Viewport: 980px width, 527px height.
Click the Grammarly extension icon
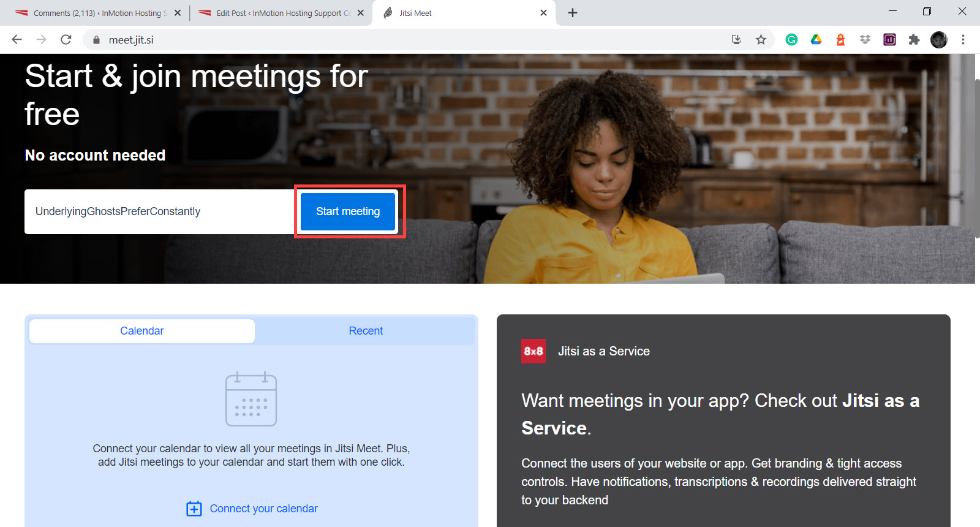791,40
